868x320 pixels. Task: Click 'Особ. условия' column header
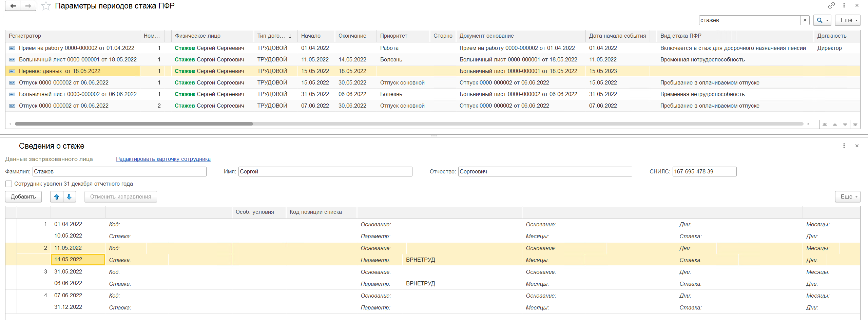click(x=259, y=212)
